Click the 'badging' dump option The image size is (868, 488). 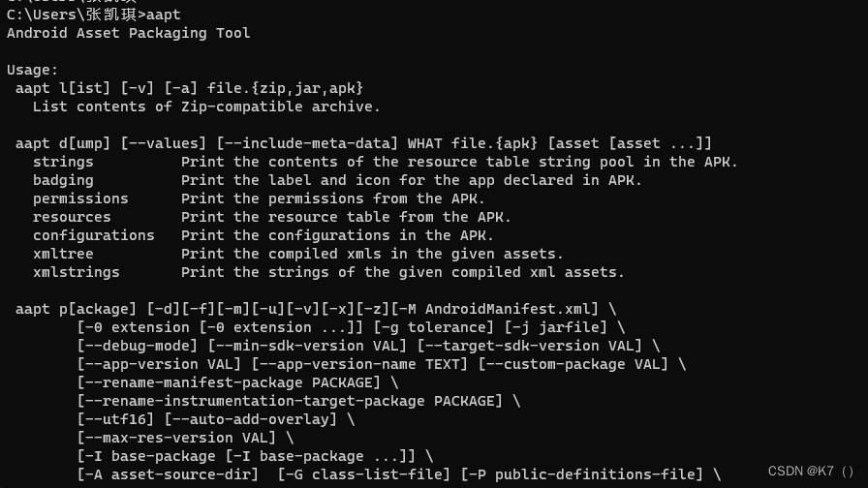point(63,180)
